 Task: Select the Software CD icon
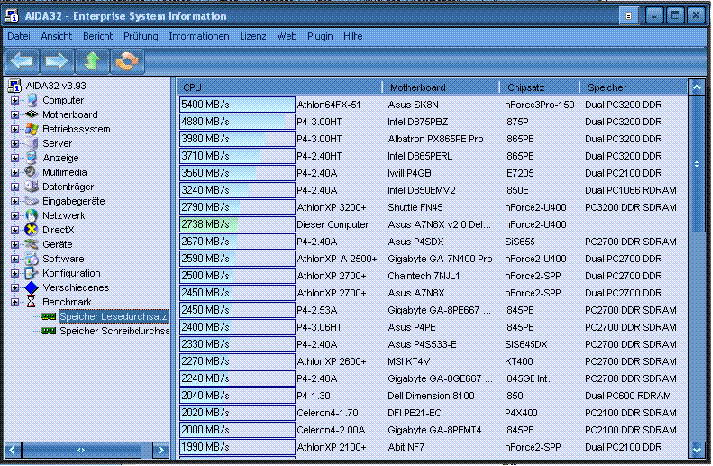31,259
